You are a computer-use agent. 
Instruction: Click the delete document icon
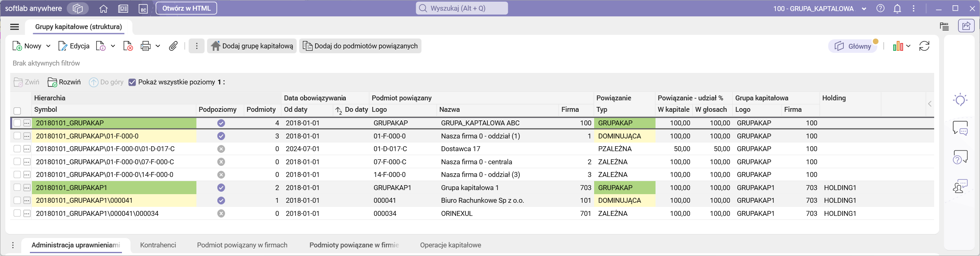[128, 46]
